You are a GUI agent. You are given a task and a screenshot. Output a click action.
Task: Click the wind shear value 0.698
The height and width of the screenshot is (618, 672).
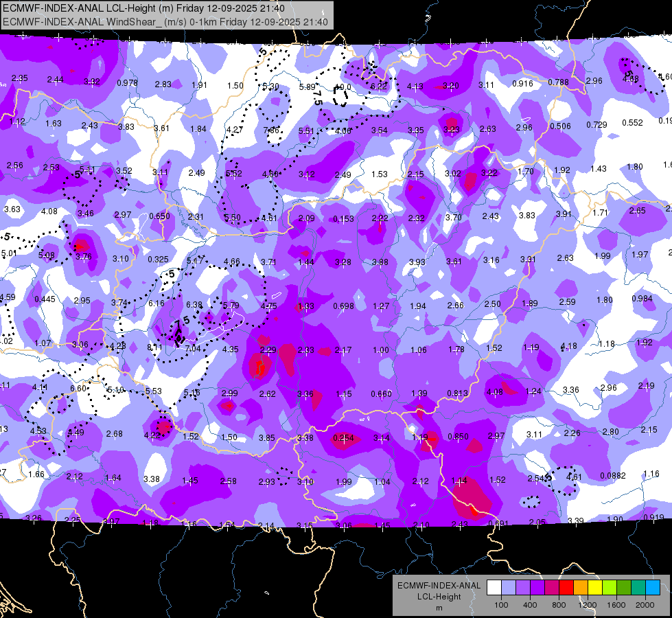(343, 306)
